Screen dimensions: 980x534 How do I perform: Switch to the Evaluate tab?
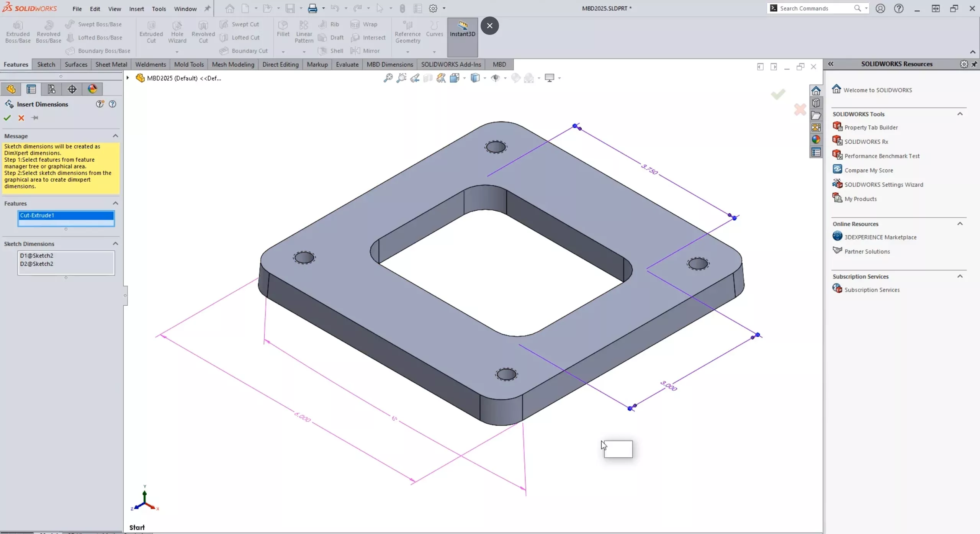tap(347, 64)
